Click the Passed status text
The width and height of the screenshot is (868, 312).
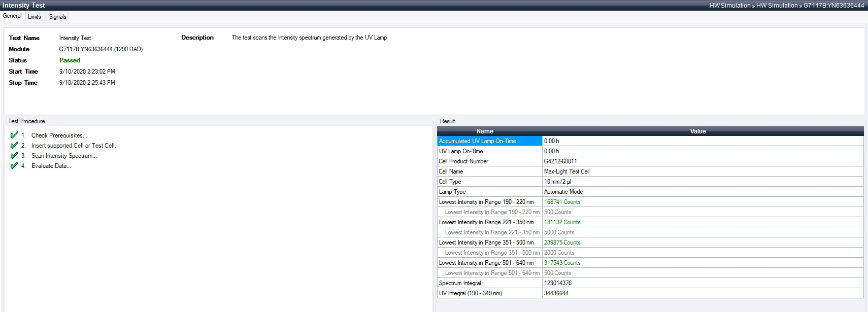tap(70, 60)
